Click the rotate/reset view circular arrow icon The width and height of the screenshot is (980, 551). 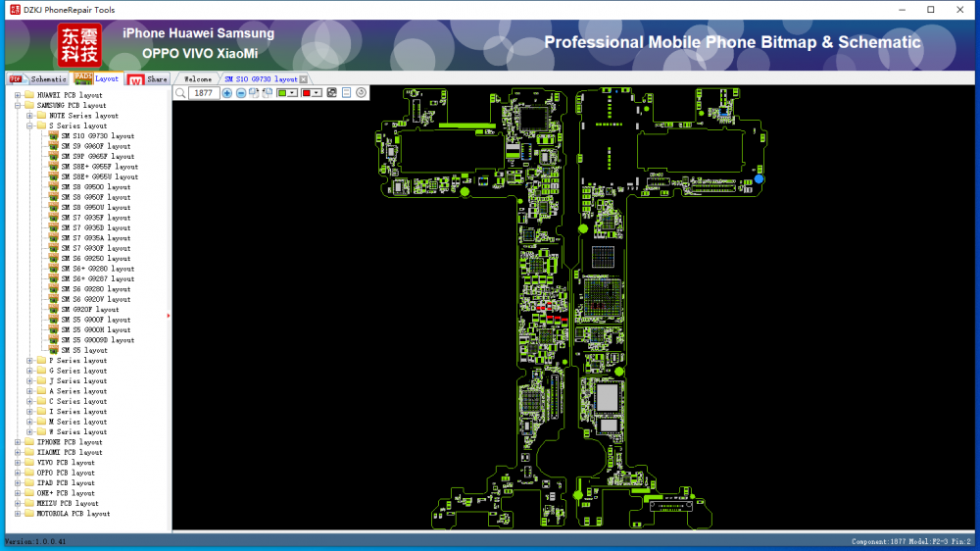click(x=362, y=93)
